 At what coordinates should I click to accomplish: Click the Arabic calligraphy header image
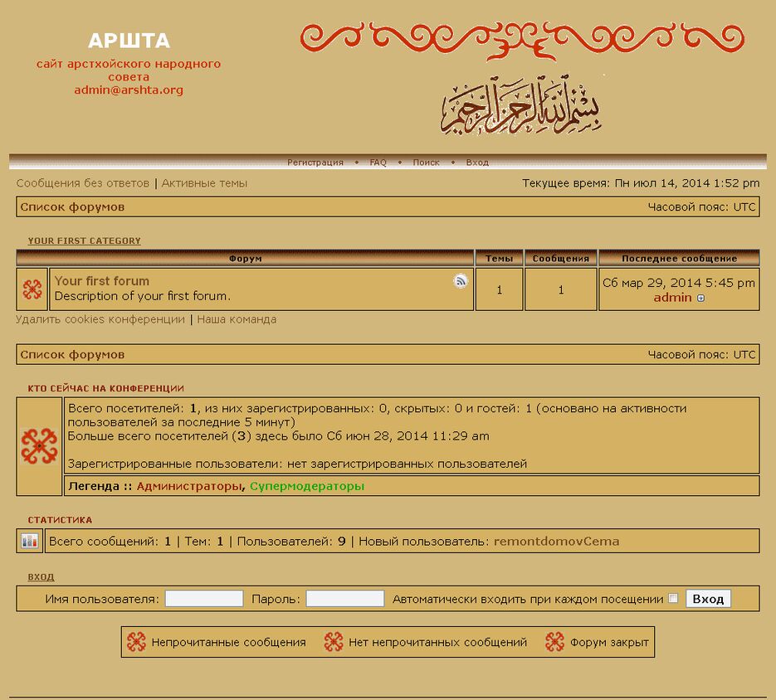(520, 105)
